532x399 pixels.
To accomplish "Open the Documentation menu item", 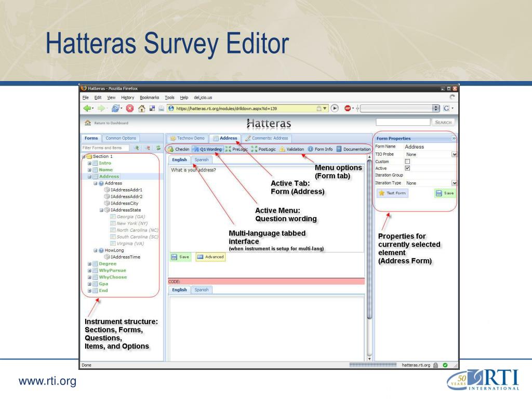I will [x=353, y=149].
